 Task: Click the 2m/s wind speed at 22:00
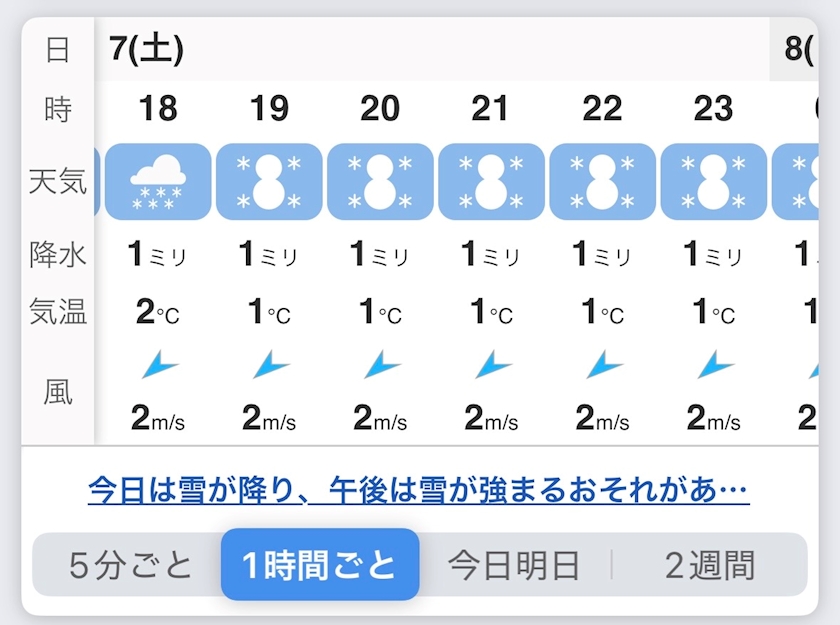pyautogui.click(x=602, y=418)
